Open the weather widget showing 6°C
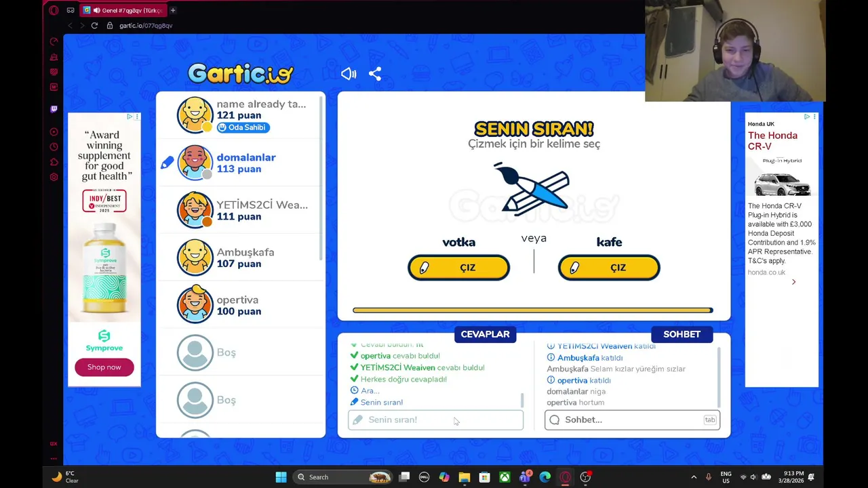The image size is (868, 488). (x=64, y=477)
